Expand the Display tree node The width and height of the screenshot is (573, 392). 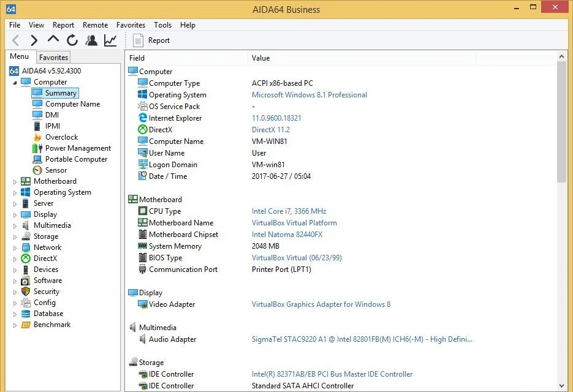pos(15,215)
